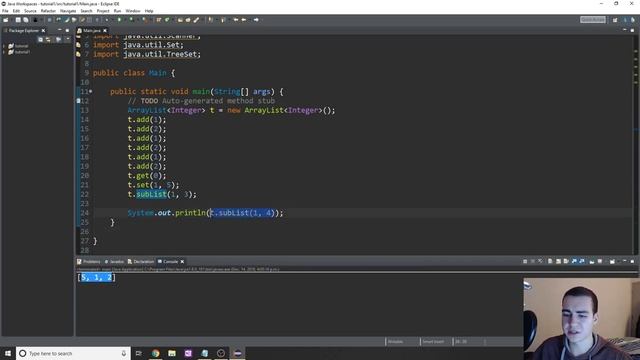Open the Edit menu

pos(16,11)
